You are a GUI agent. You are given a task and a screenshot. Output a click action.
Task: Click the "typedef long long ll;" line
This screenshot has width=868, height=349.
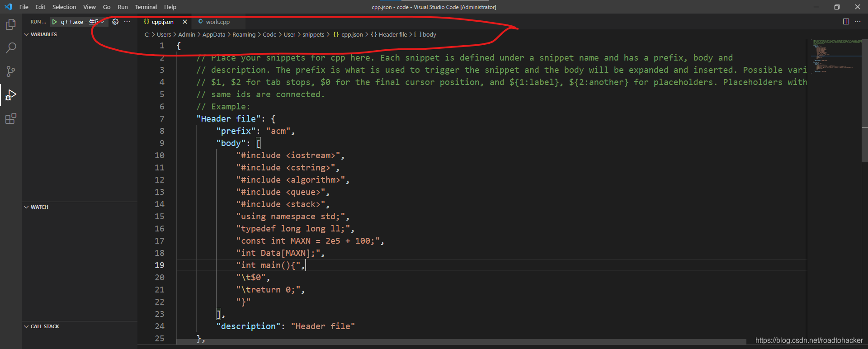click(295, 229)
